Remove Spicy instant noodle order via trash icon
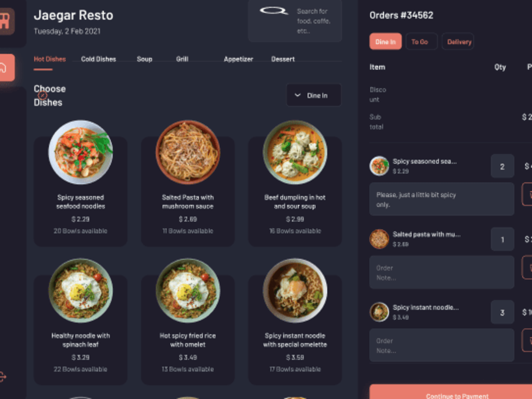 [527, 341]
